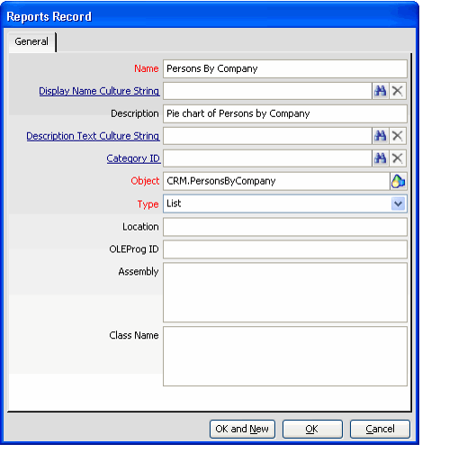
Task: Select the General tab
Action: [x=31, y=41]
